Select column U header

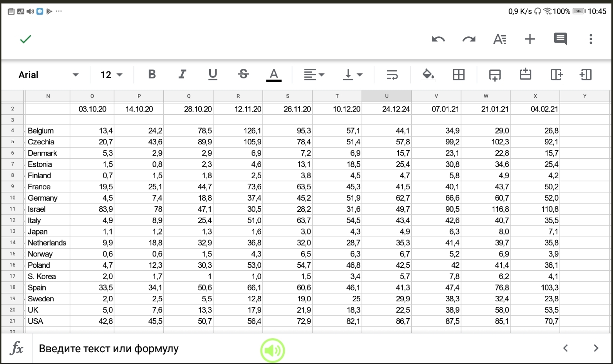pyautogui.click(x=387, y=96)
